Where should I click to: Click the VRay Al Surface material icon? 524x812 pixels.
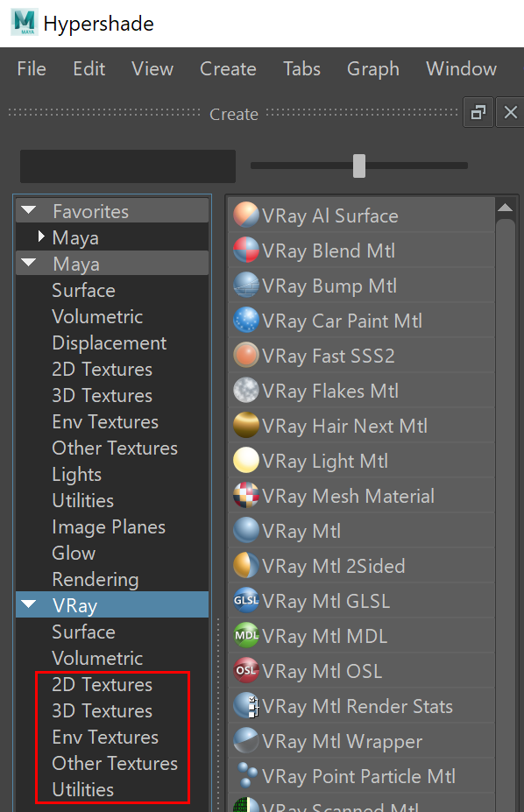[x=246, y=215]
